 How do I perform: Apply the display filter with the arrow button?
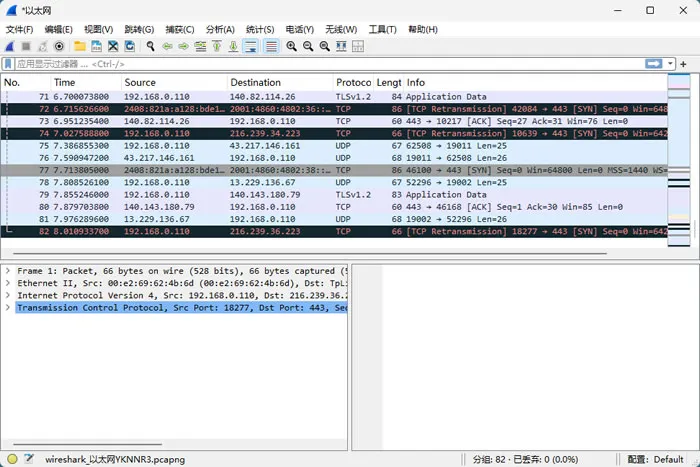pyautogui.click(x=654, y=64)
